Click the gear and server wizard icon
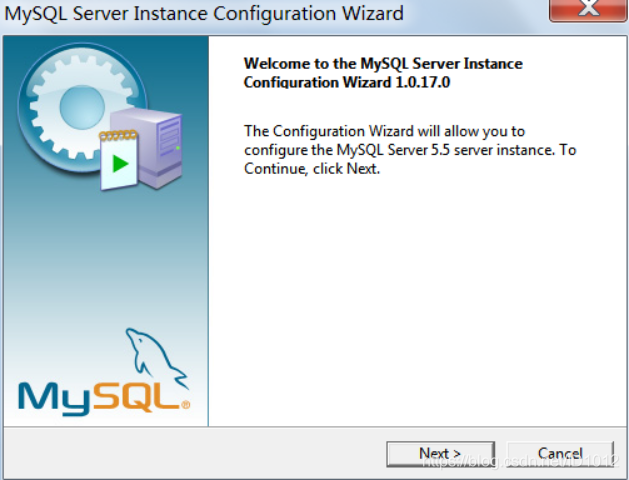The width and height of the screenshot is (629, 480). 100,116
